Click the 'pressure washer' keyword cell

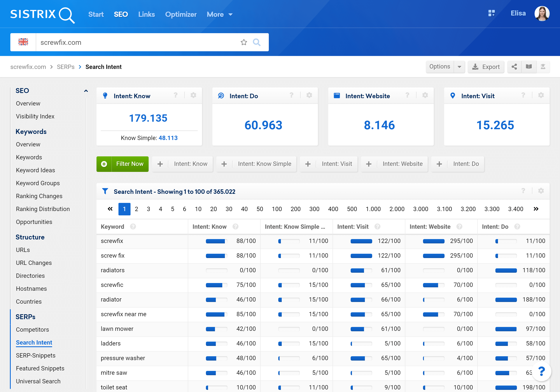[142, 358]
